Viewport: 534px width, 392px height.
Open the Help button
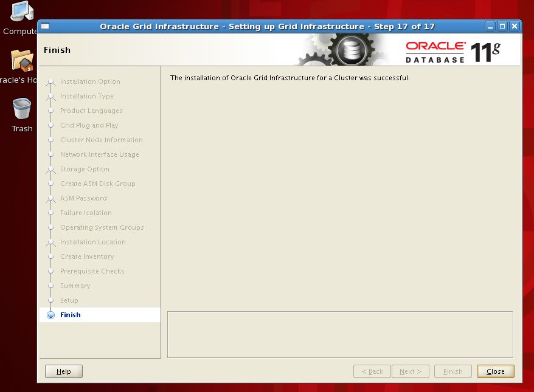coord(64,371)
